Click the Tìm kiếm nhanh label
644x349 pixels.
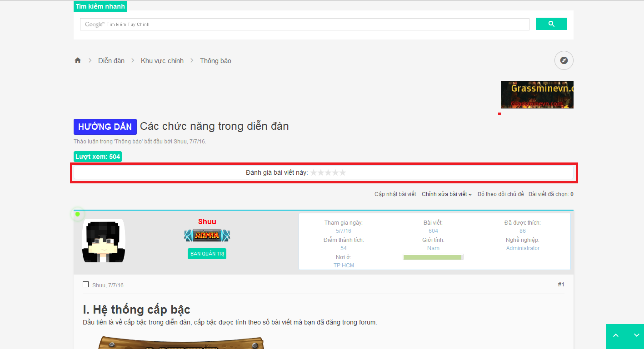(100, 6)
